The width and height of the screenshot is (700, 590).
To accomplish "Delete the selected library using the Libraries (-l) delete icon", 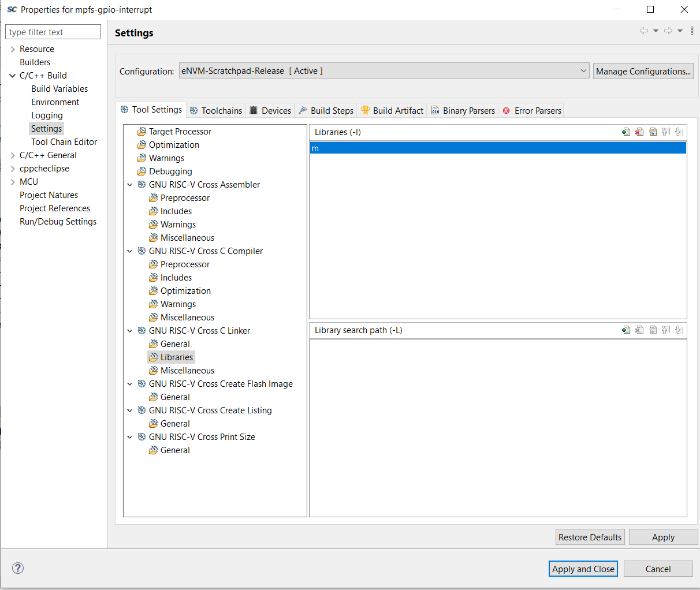I will click(639, 132).
